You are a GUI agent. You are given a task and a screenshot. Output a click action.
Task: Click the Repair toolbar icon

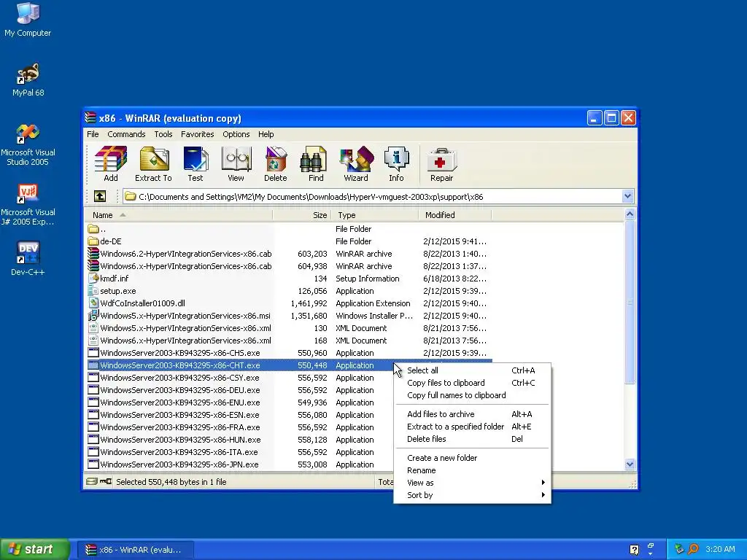click(441, 164)
